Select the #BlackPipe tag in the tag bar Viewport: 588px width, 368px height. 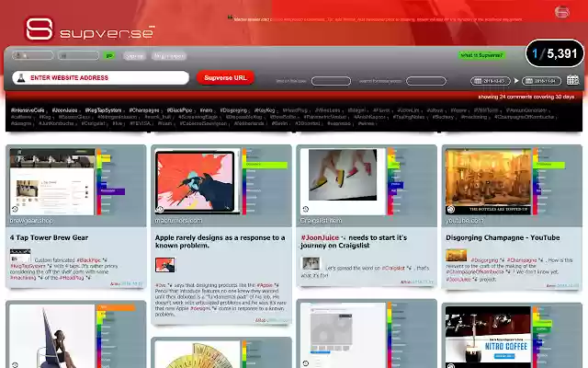(179, 110)
